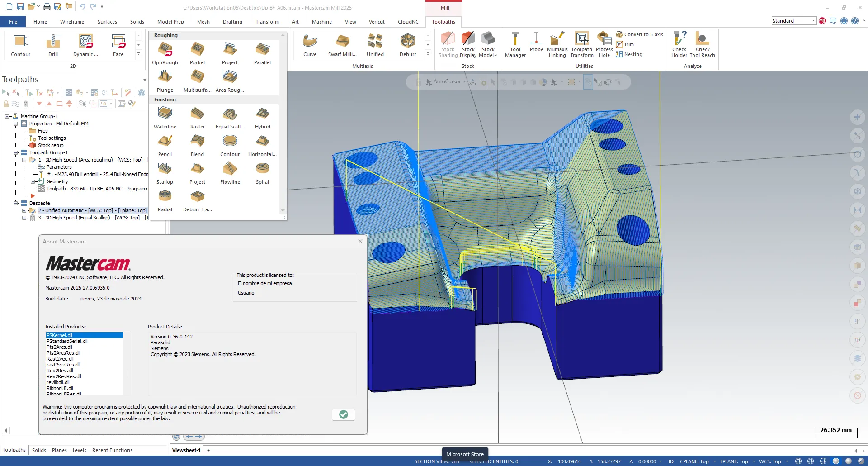This screenshot has width=868, height=466.
Task: Expand the Multiaxis gallery more arrow
Action: click(428, 54)
